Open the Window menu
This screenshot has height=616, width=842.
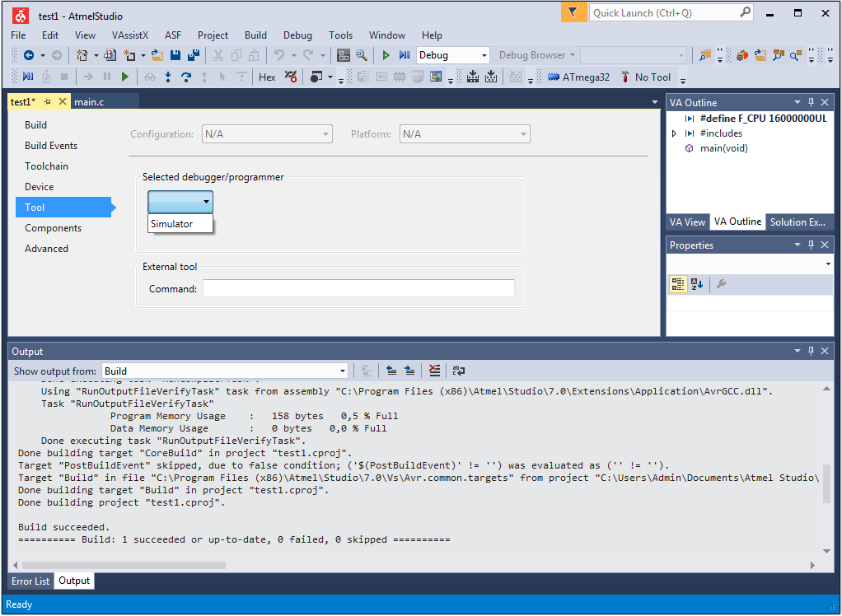click(x=386, y=35)
